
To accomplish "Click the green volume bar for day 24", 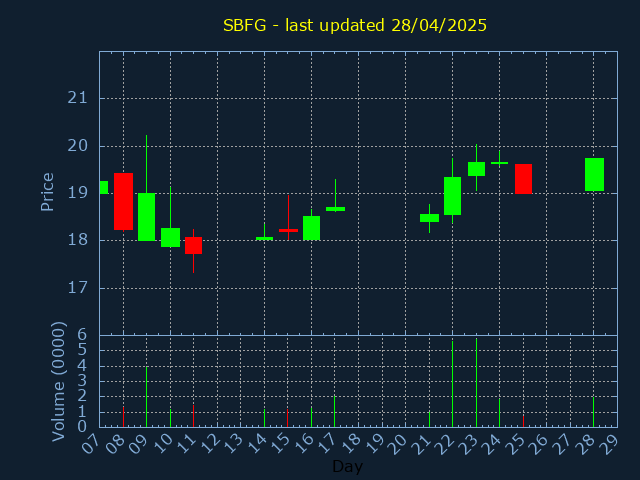I will pos(499,413).
